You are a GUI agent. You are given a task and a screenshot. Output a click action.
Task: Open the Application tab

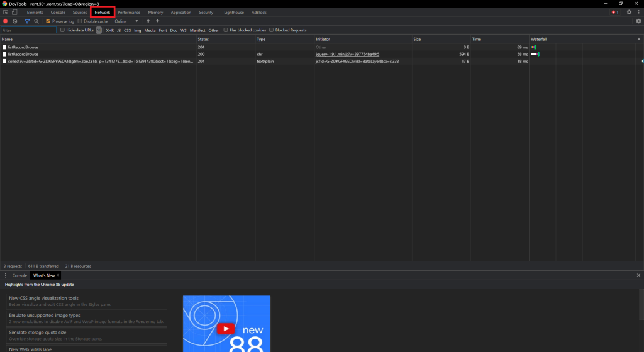pyautogui.click(x=180, y=13)
